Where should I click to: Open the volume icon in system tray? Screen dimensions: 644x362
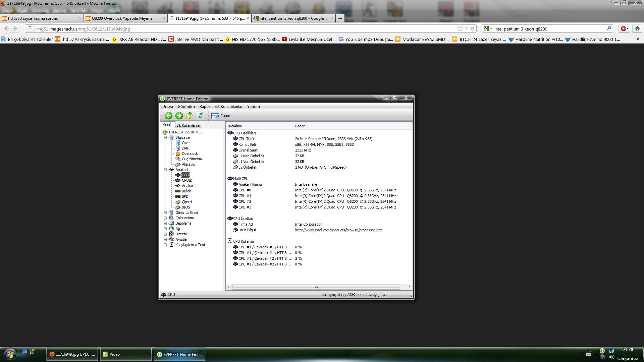pos(612,357)
